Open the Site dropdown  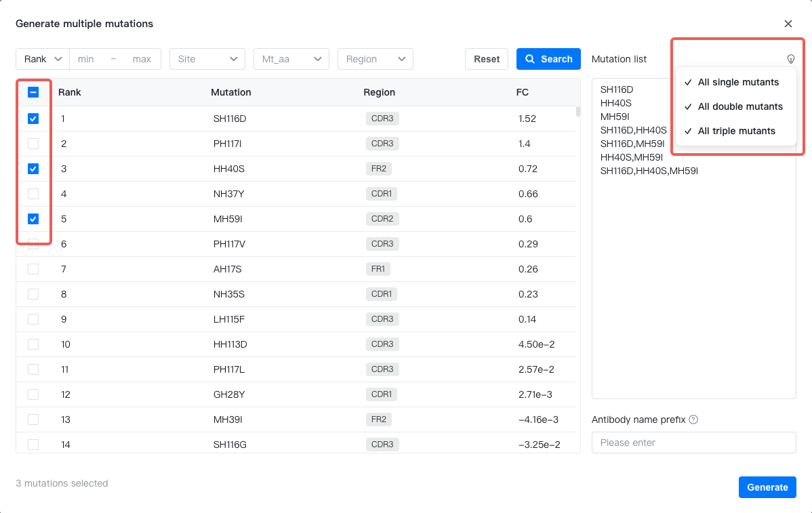(x=207, y=59)
